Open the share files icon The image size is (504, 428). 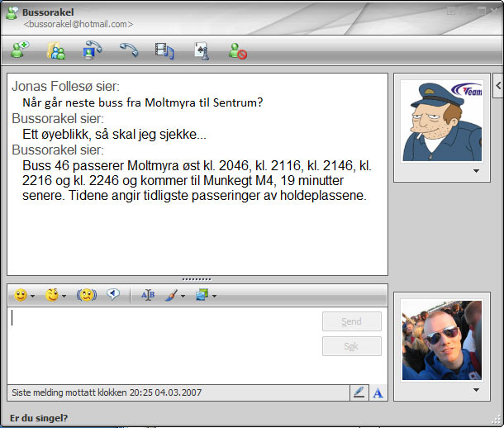[x=56, y=50]
